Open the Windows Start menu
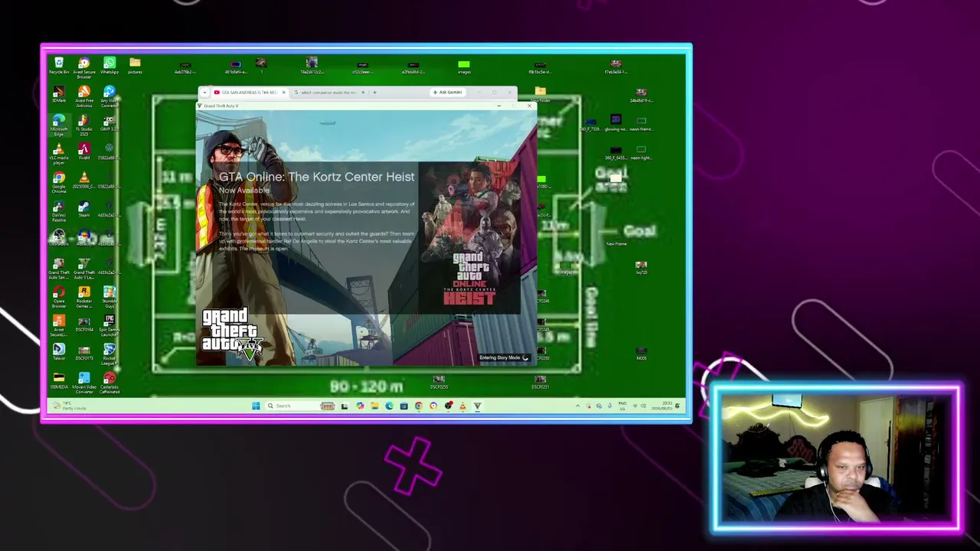Screen dimensions: 980x551 [x=256, y=406]
